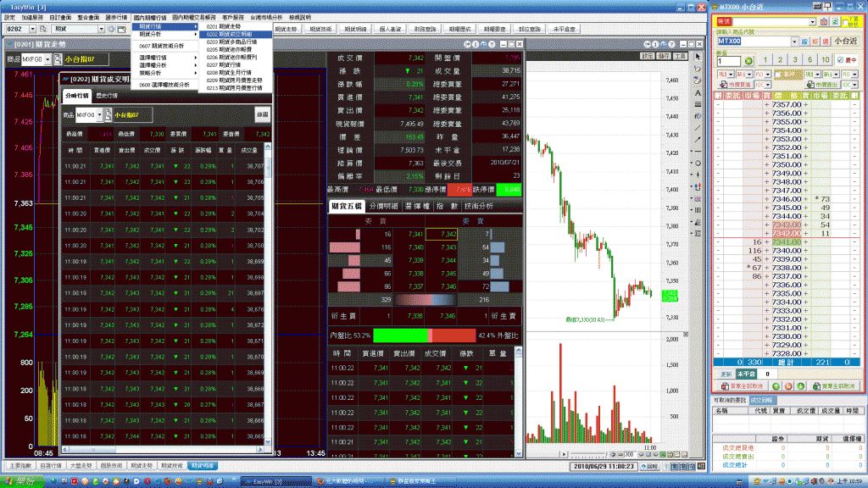Open the MXFG0 dropdown in 0202 window
Image resolution: width=868 pixels, height=488 pixels.
[x=99, y=115]
